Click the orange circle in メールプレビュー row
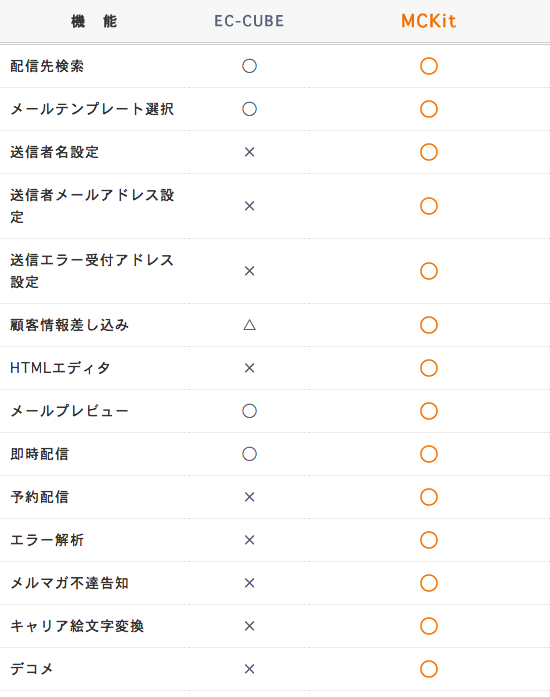Screen dimensions: 550x697 pos(429,411)
